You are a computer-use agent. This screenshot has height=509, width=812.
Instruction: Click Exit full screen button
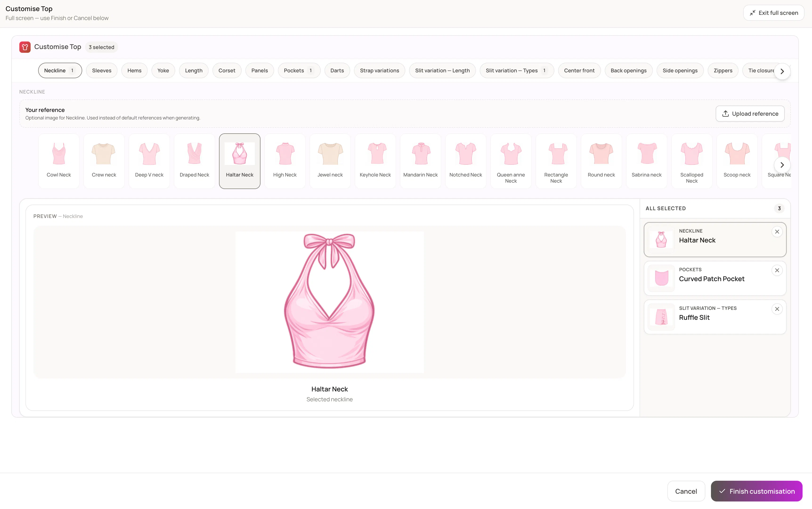click(774, 13)
